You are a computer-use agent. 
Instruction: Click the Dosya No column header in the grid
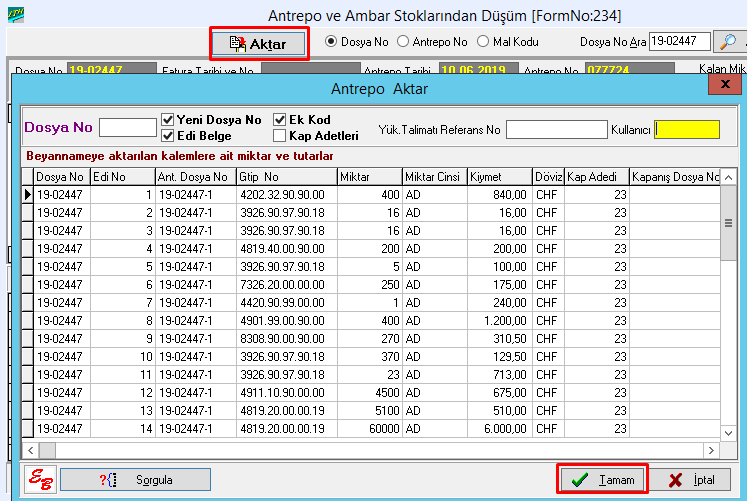click(x=62, y=177)
